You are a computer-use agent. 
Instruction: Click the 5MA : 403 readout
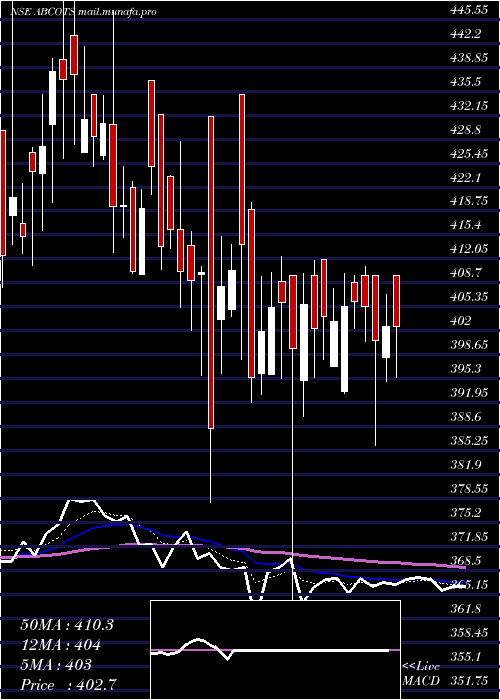coord(56,665)
